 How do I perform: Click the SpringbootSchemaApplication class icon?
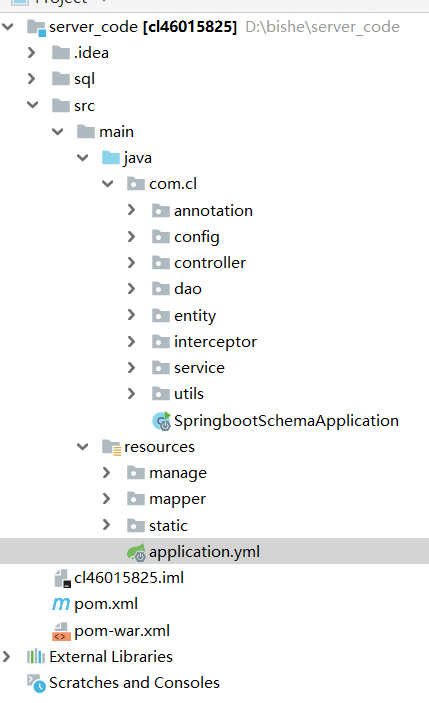pos(161,421)
